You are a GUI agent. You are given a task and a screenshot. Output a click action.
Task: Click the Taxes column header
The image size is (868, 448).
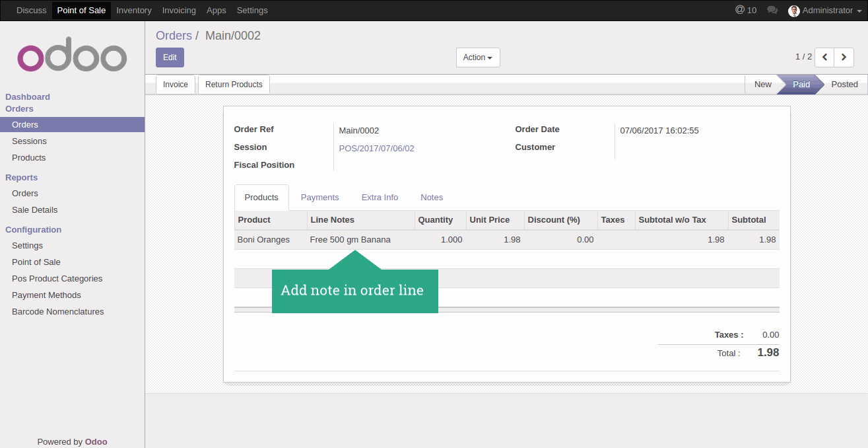[x=617, y=220]
